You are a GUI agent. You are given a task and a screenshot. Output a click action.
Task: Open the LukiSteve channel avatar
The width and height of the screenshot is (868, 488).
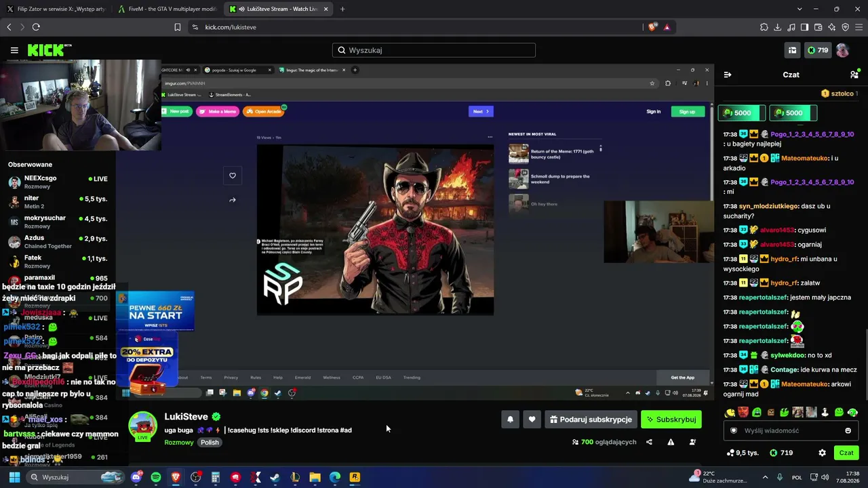[x=142, y=426]
